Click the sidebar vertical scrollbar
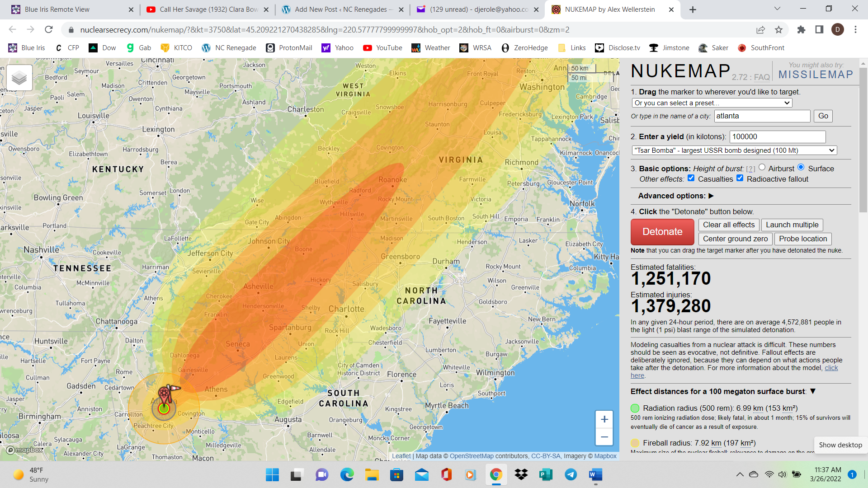The width and height of the screenshot is (868, 488). click(x=863, y=140)
